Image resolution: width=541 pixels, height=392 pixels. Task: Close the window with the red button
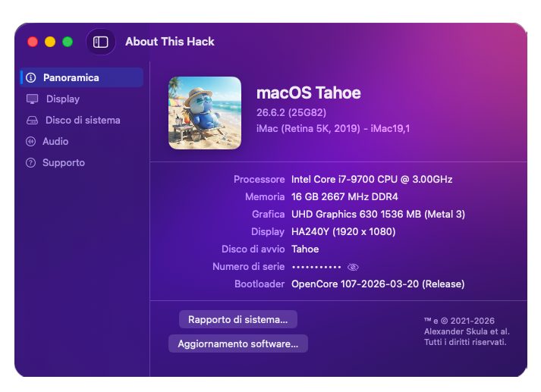(33, 42)
